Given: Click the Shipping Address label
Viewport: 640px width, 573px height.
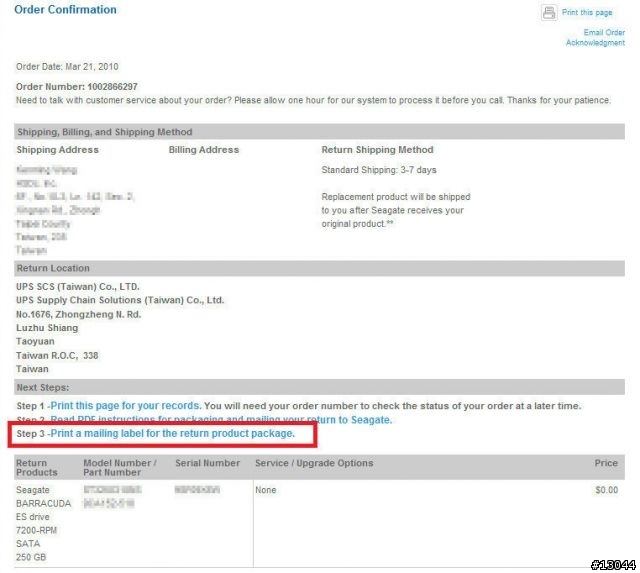Looking at the screenshot, I should (58, 150).
